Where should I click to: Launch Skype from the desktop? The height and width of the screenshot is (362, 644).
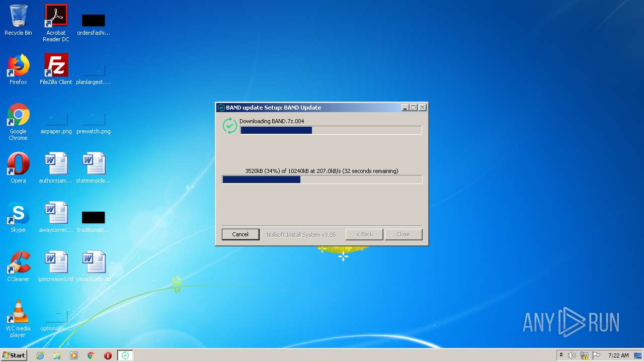click(18, 217)
